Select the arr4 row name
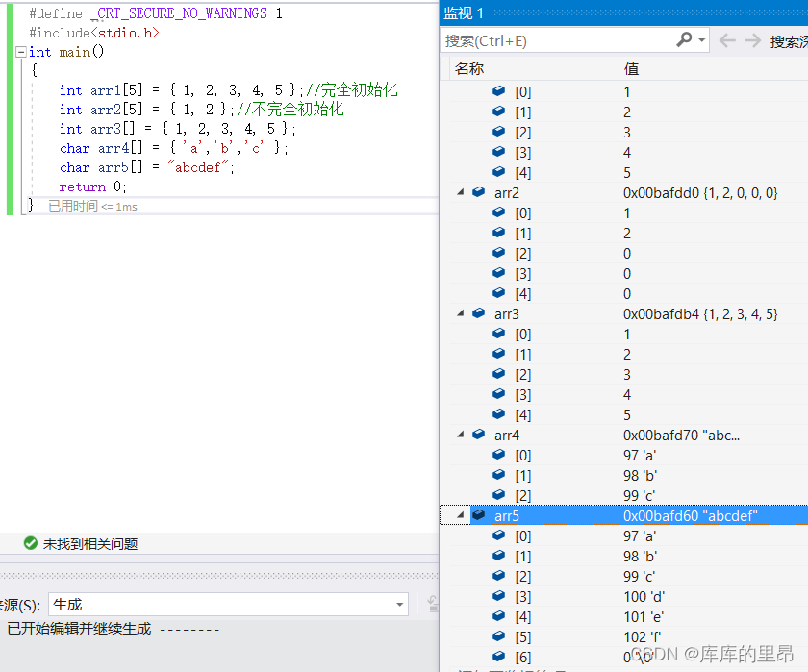Screen dimensions: 808x672 point(507,436)
